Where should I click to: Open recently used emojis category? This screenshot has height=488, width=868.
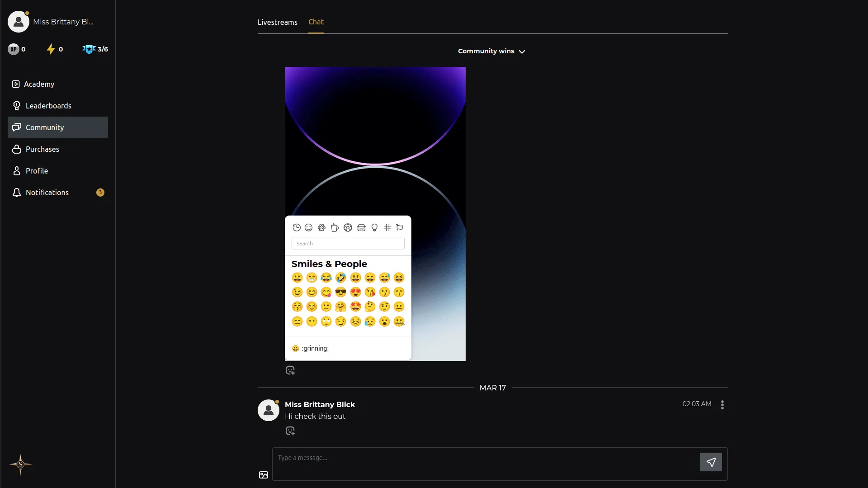pyautogui.click(x=297, y=228)
